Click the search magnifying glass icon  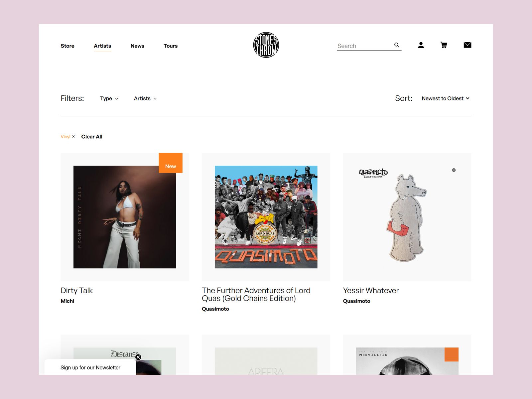coord(396,45)
